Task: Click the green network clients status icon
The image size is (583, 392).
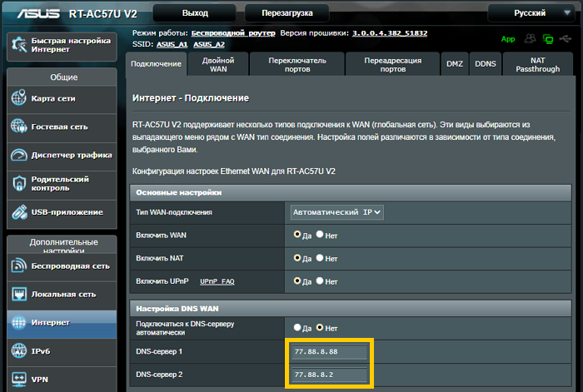Action: tap(547, 38)
